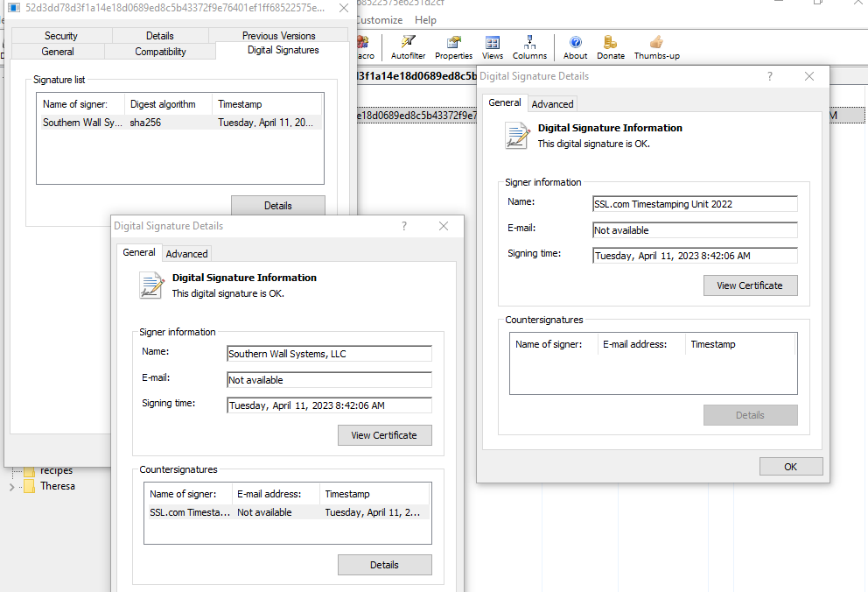
Task: Click the Donate coins icon
Action: point(610,42)
